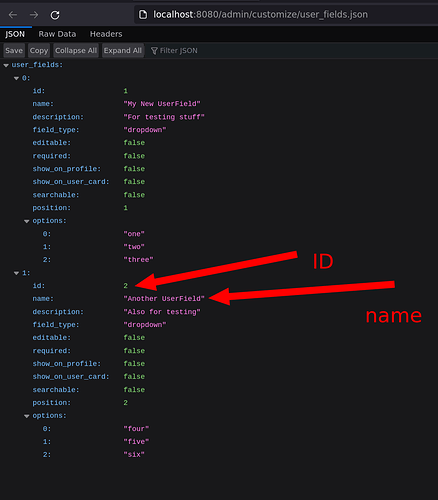The height and width of the screenshot is (500, 438).
Task: Click the id value 2 in item 1
Action: 126,286
